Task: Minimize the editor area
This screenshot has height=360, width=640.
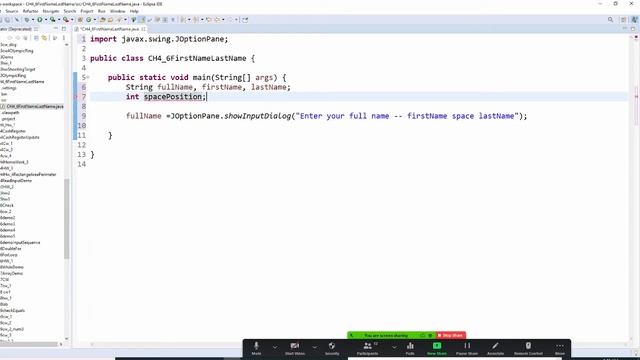Action: pos(624,29)
